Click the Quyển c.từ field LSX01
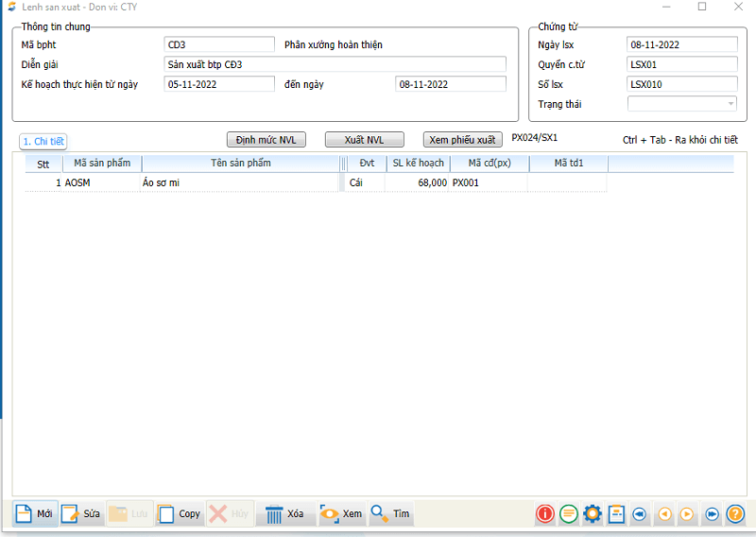 pos(682,64)
